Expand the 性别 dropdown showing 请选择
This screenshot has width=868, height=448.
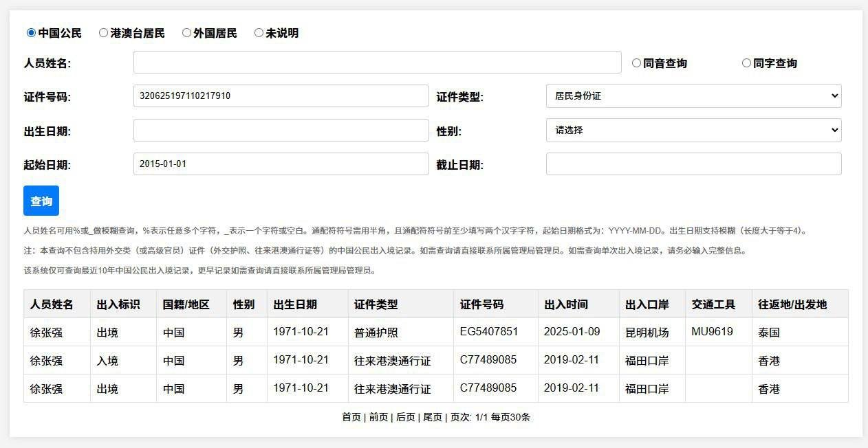pos(693,130)
